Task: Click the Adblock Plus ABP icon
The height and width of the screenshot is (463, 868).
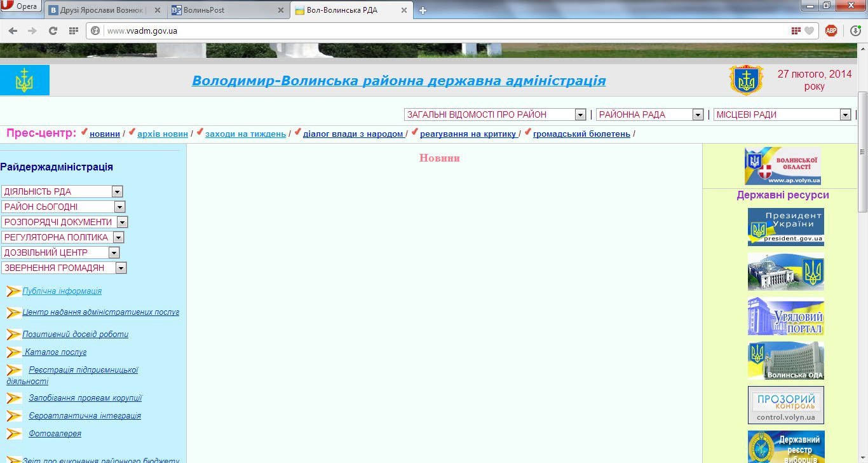Action: coord(831,31)
